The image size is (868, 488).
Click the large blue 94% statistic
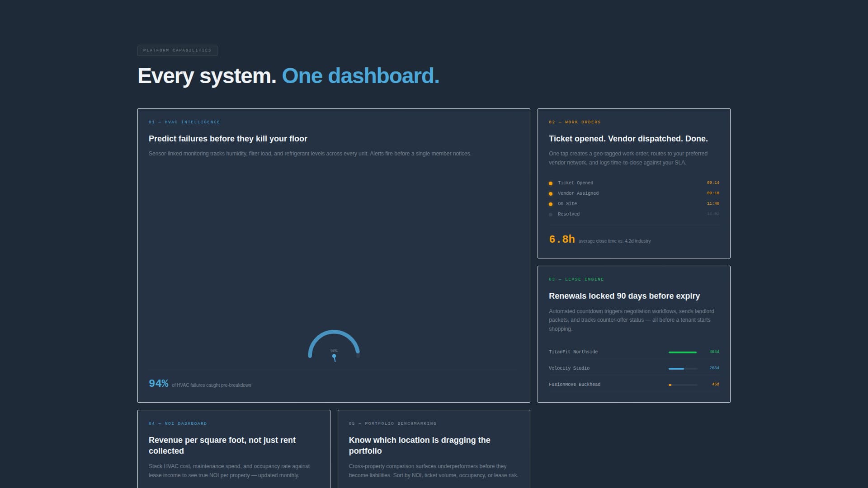pos(158,383)
